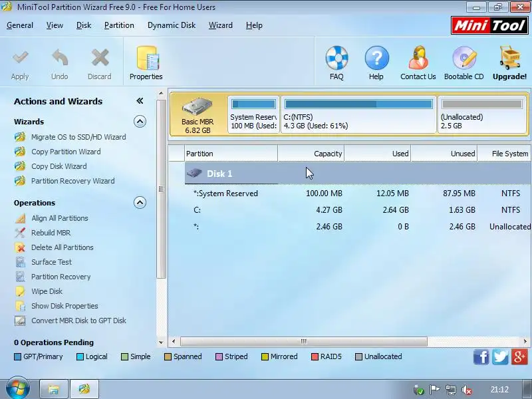Open the Properties toolbar icon
The width and height of the screenshot is (532, 399).
pyautogui.click(x=148, y=58)
